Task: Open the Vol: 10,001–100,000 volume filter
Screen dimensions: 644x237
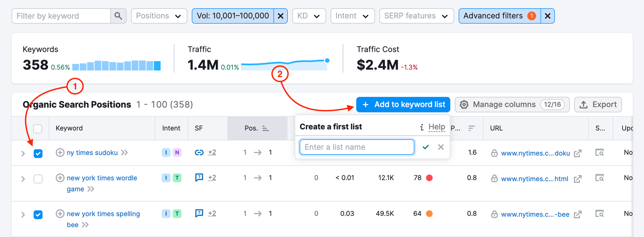Action: pos(233,16)
